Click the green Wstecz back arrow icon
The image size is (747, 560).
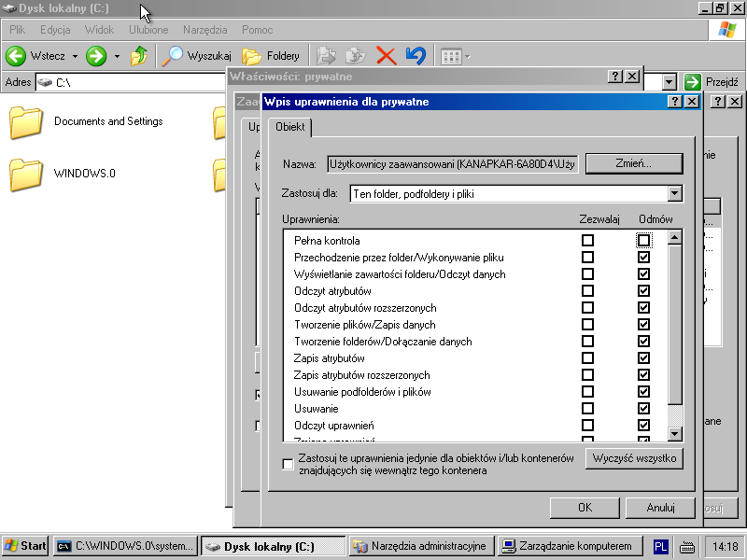[x=16, y=56]
